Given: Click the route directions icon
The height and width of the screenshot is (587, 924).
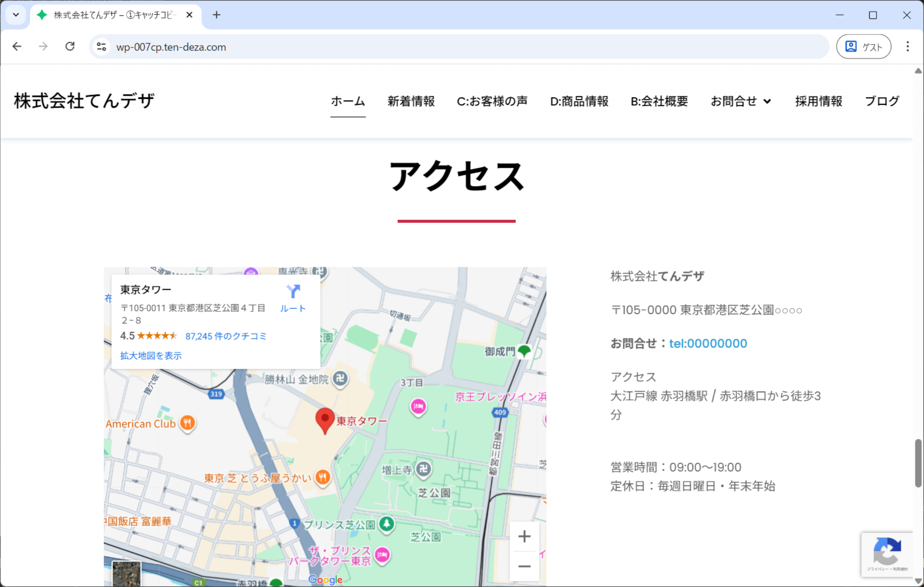Looking at the screenshot, I should tap(293, 292).
